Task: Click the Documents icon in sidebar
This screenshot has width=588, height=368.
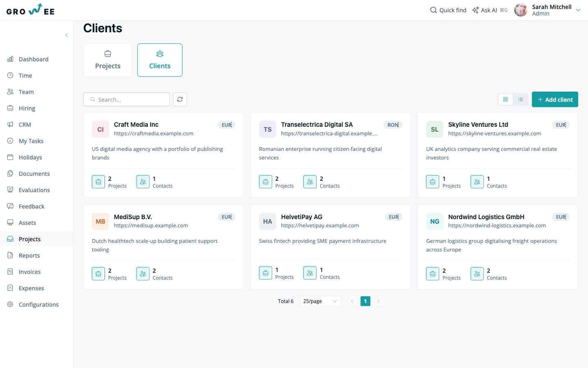Action: [10, 173]
